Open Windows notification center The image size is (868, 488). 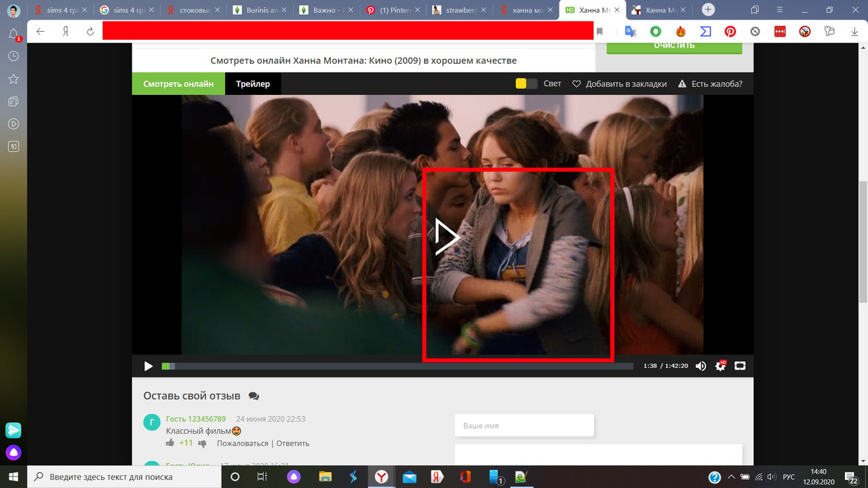(x=852, y=476)
